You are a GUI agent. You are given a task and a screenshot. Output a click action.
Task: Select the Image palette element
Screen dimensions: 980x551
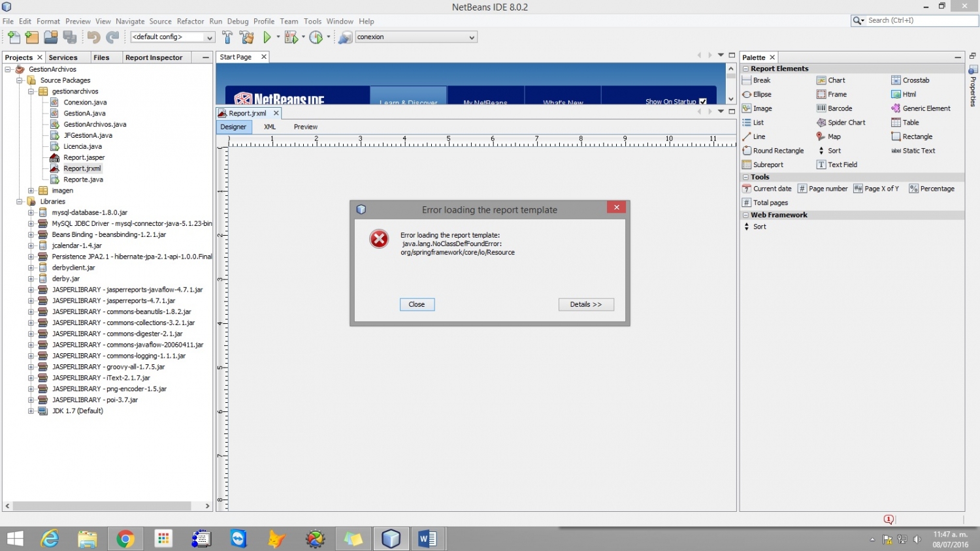pos(757,108)
